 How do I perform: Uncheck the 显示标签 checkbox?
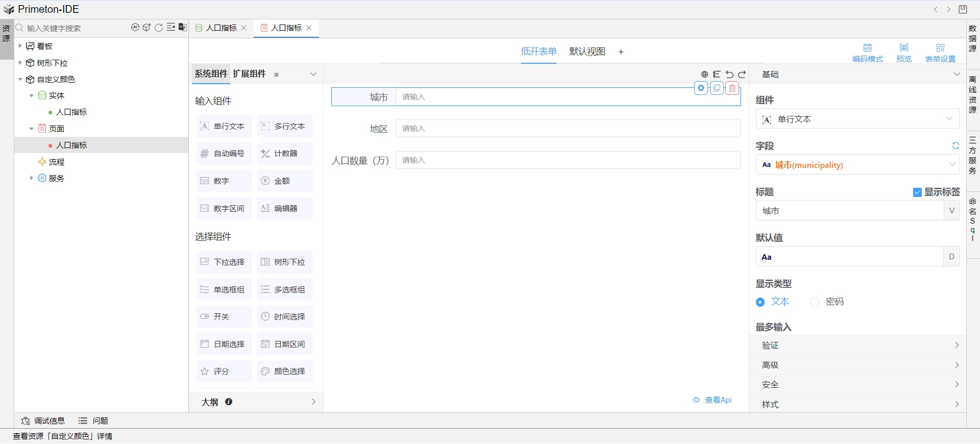917,192
